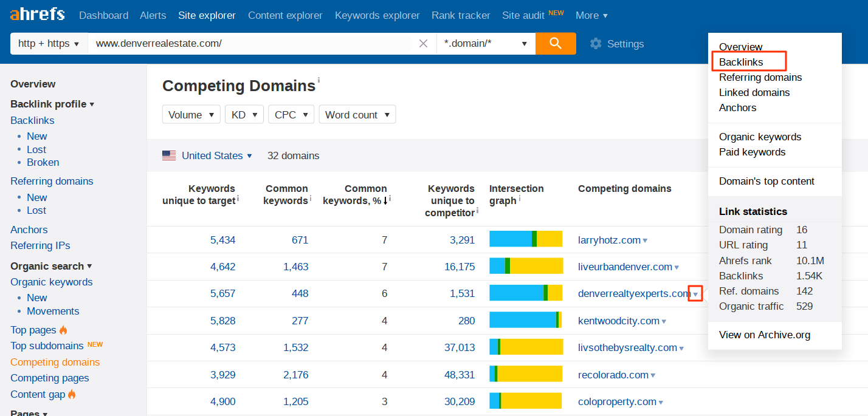Open the Volume filter dropdown

(191, 115)
